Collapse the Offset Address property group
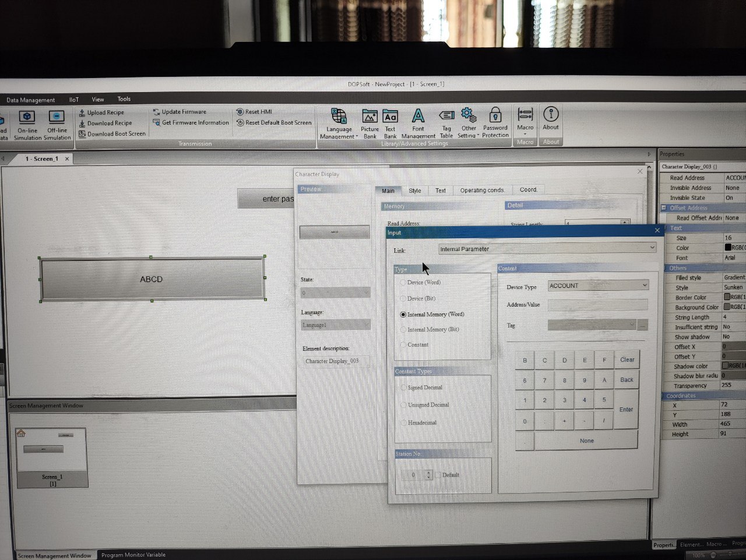This screenshot has width=746, height=560. coord(663,207)
